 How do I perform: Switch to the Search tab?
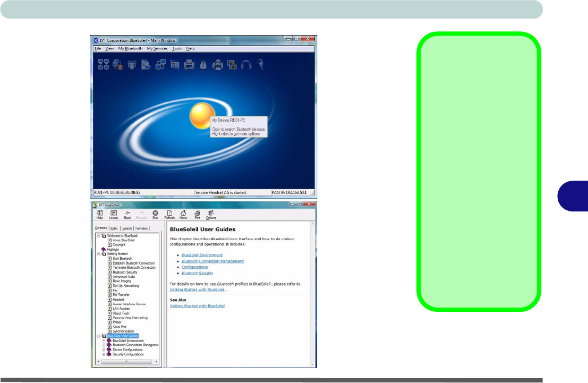(x=127, y=228)
